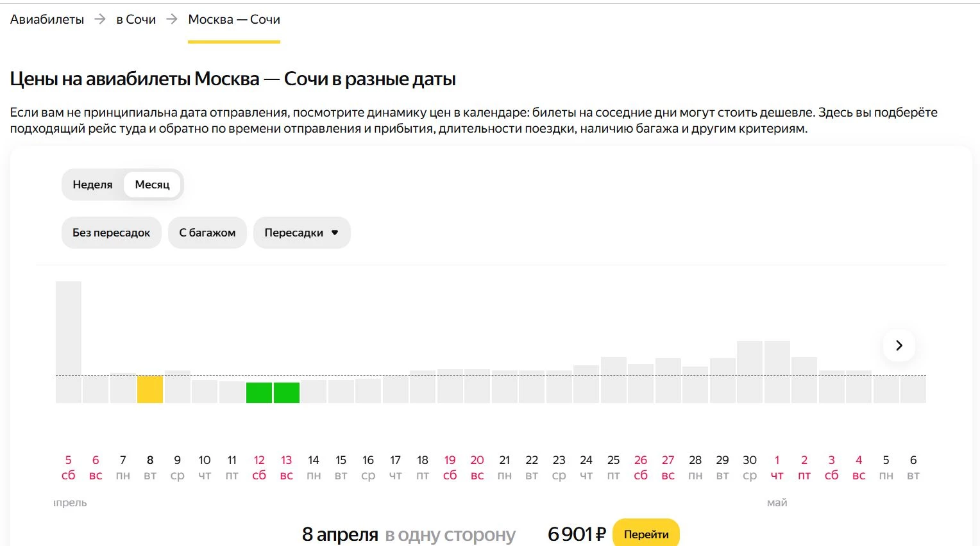Click date label 7 пн
The height and width of the screenshot is (546, 980).
(x=123, y=468)
